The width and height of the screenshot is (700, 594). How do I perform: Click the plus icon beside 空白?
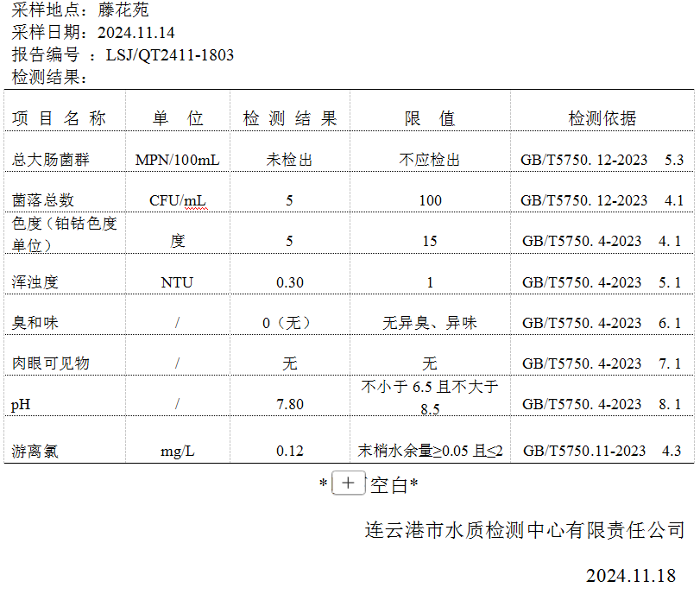coord(348,483)
